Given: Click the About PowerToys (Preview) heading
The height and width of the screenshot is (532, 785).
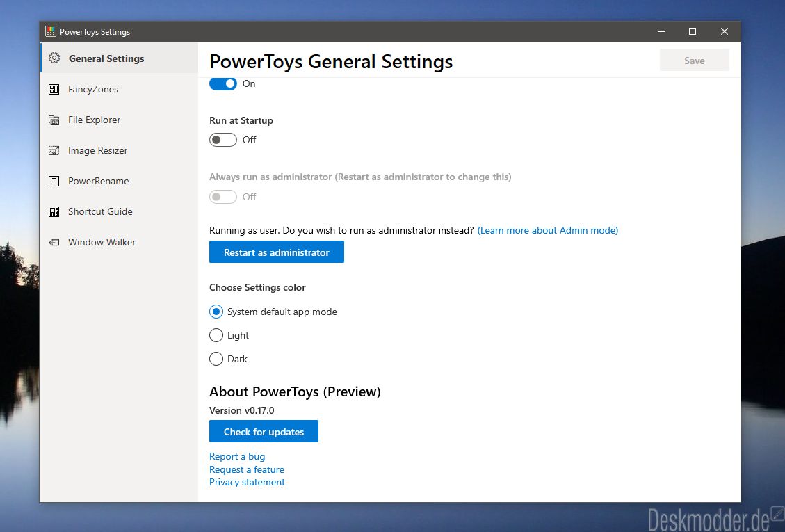Looking at the screenshot, I should [295, 392].
